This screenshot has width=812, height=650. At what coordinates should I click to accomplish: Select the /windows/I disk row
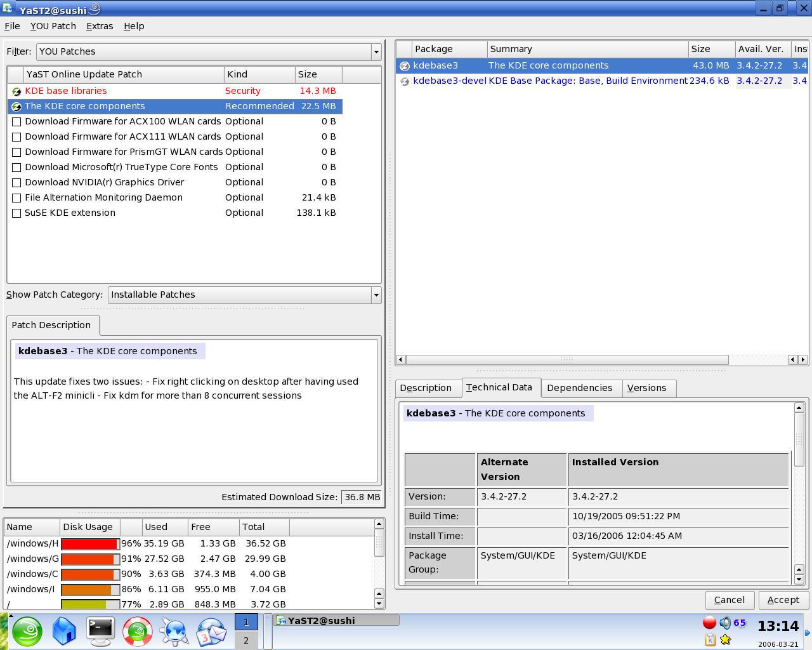click(x=189, y=589)
